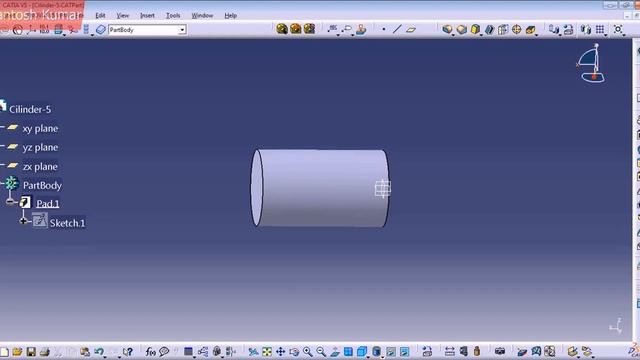This screenshot has height=360, width=640.
Task: Undo the last action
Action: pos(98,351)
